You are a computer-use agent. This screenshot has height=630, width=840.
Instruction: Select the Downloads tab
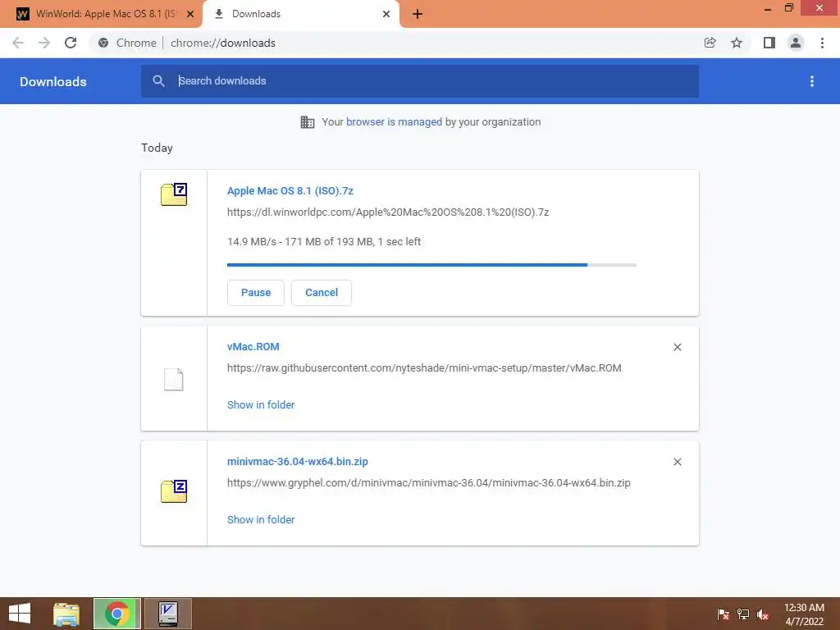coord(301,14)
